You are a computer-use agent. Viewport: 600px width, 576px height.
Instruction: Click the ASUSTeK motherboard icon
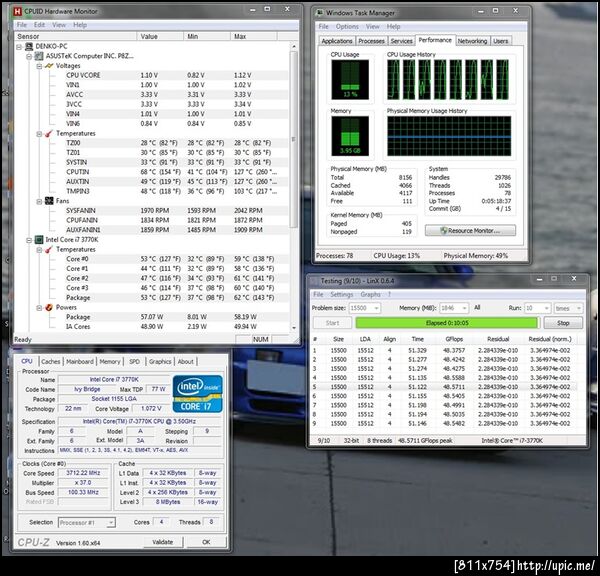click(x=39, y=56)
